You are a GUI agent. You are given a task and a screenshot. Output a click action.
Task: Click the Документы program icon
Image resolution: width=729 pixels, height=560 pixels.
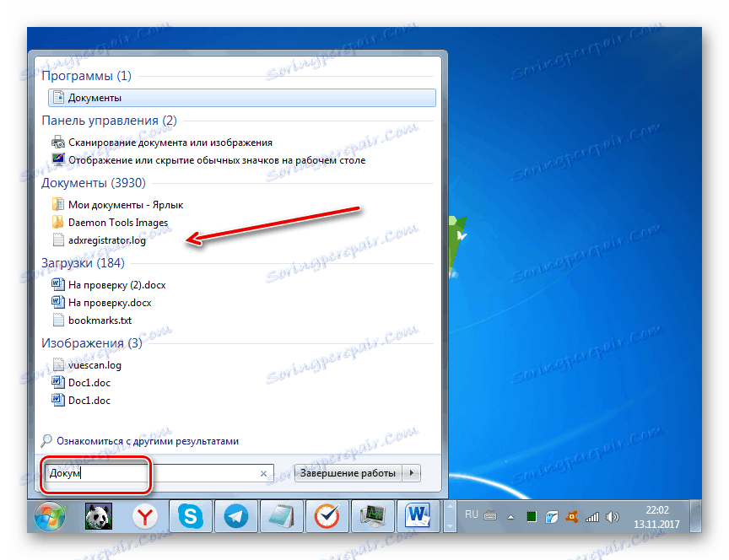(x=58, y=97)
